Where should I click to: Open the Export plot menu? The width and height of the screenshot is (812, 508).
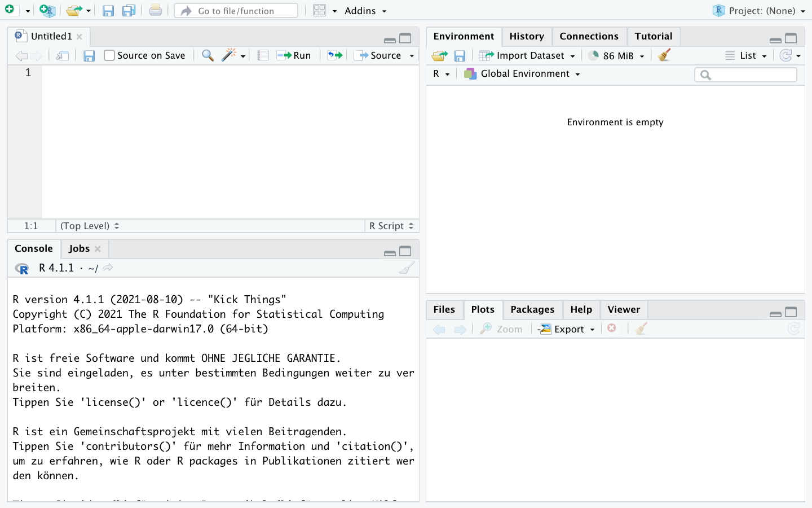pyautogui.click(x=567, y=329)
